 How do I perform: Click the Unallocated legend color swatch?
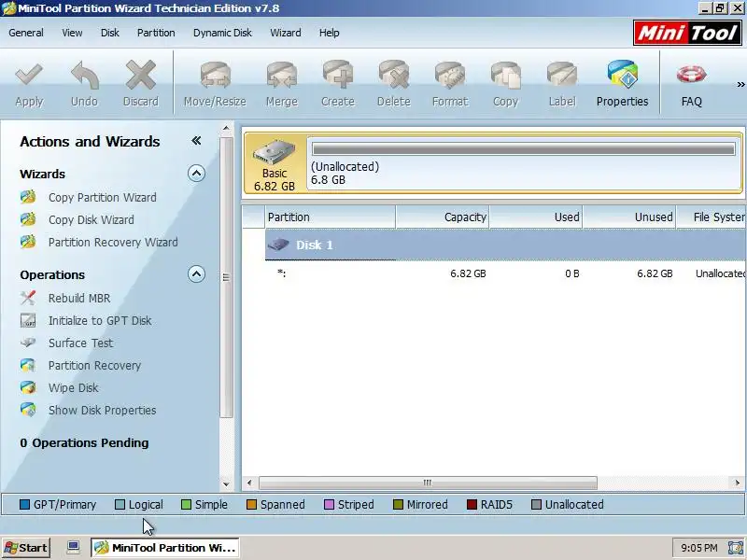pyautogui.click(x=536, y=504)
